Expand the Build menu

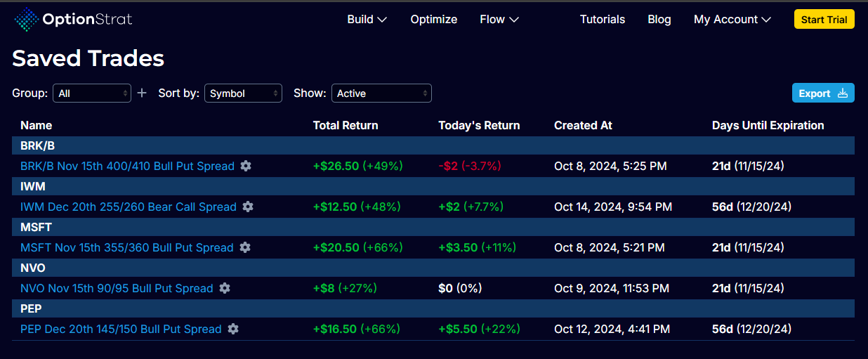(x=367, y=20)
